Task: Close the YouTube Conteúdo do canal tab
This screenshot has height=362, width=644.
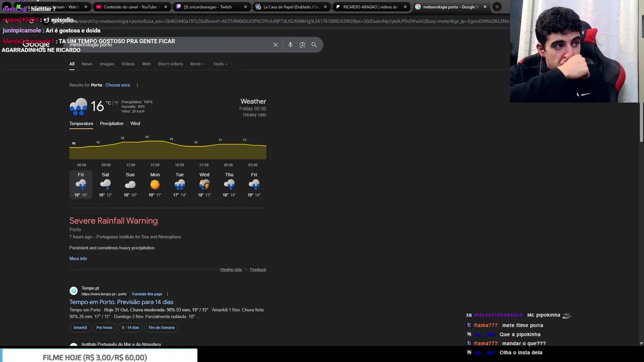Action: coord(166,7)
